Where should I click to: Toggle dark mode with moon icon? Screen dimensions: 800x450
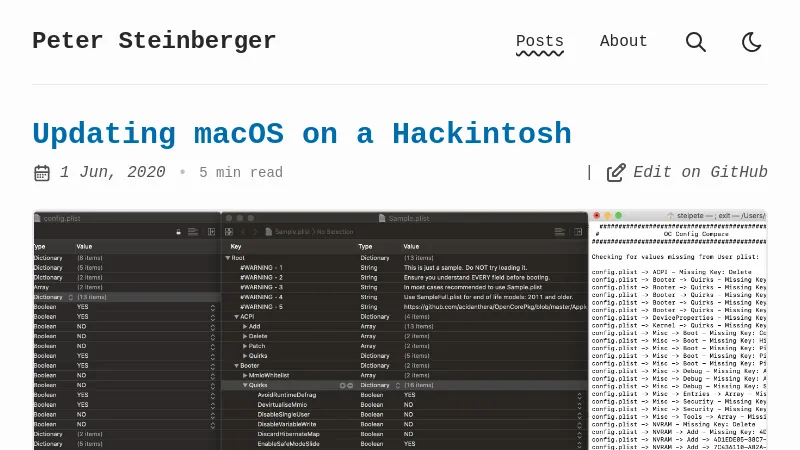752,42
